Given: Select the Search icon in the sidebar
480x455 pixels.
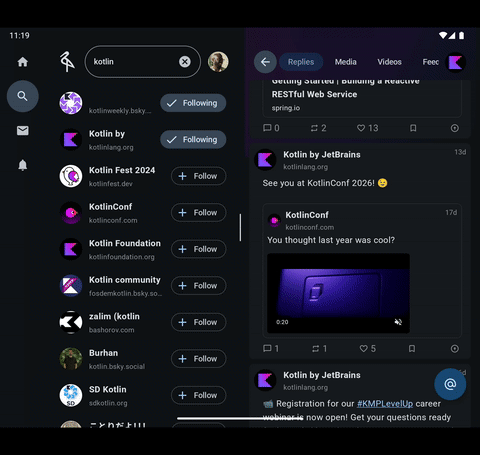Looking at the screenshot, I should pyautogui.click(x=23, y=96).
